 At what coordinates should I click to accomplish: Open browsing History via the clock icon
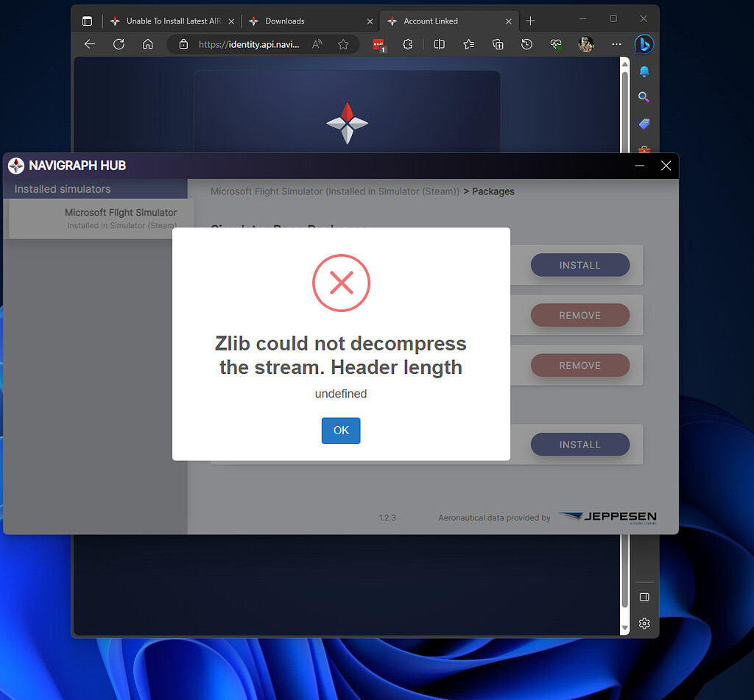point(526,44)
